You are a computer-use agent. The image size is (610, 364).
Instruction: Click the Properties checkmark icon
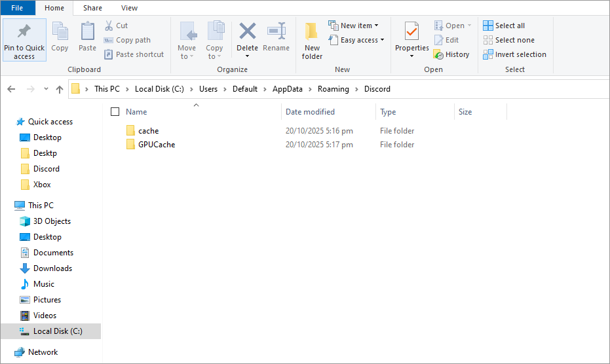click(x=411, y=31)
